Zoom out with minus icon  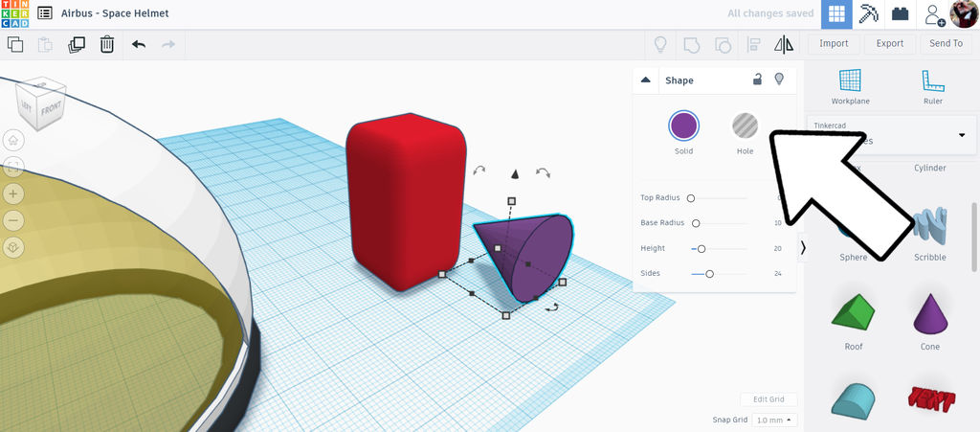click(x=13, y=220)
